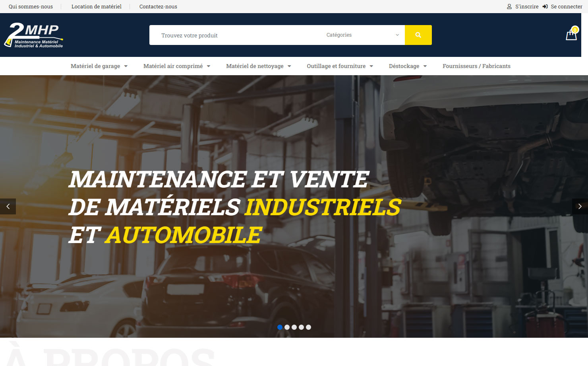Select the first carousel dot
Screen dimensions: 588x366
(x=280, y=327)
